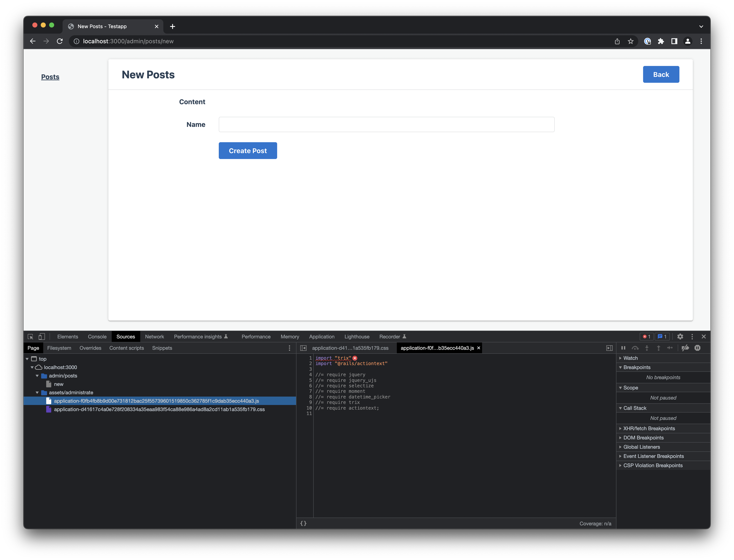Switch to the Network tab
The image size is (734, 560).
coord(154,337)
